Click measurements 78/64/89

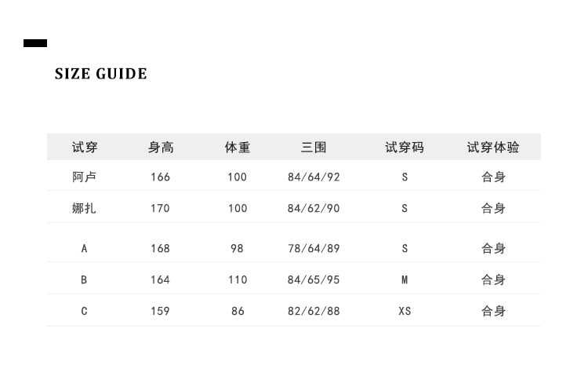pyautogui.click(x=314, y=248)
